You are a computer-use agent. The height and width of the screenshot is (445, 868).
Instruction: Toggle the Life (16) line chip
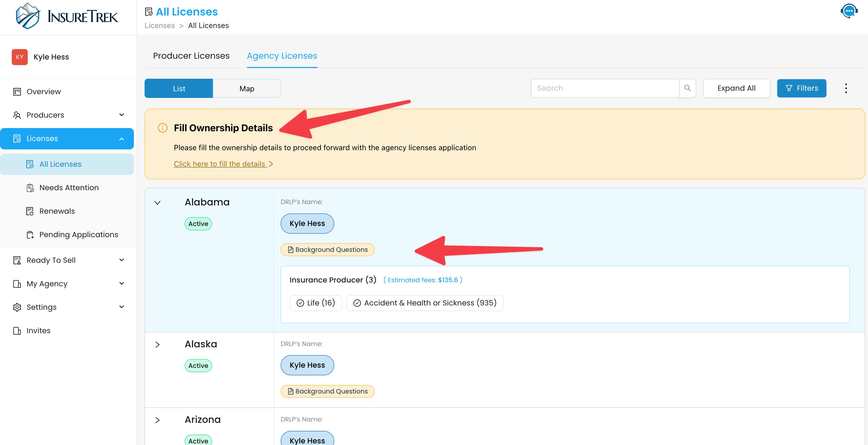pos(316,303)
